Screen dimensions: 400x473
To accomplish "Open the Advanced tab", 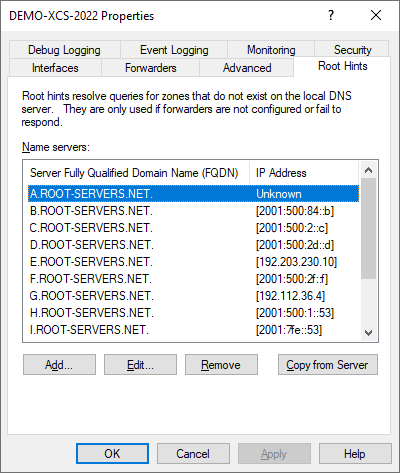I will click(247, 68).
